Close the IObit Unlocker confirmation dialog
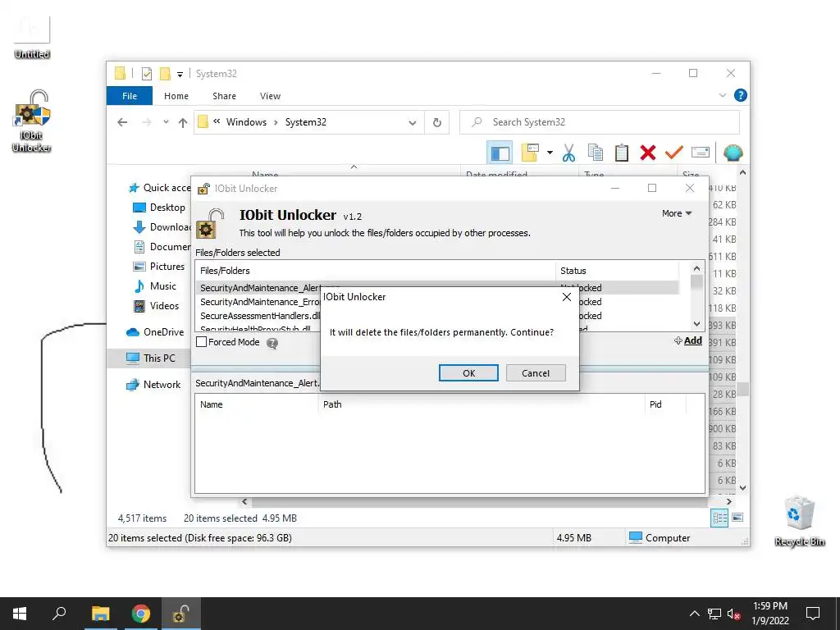Screen dimensions: 840x630 click(566, 297)
